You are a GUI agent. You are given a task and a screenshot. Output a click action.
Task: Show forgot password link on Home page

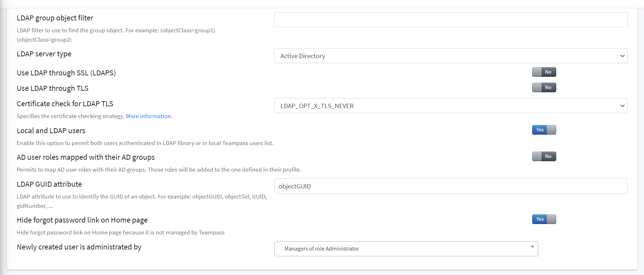(x=544, y=219)
